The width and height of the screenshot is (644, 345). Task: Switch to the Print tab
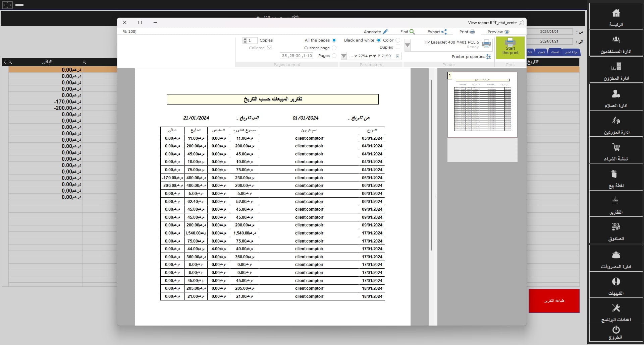[x=467, y=32]
